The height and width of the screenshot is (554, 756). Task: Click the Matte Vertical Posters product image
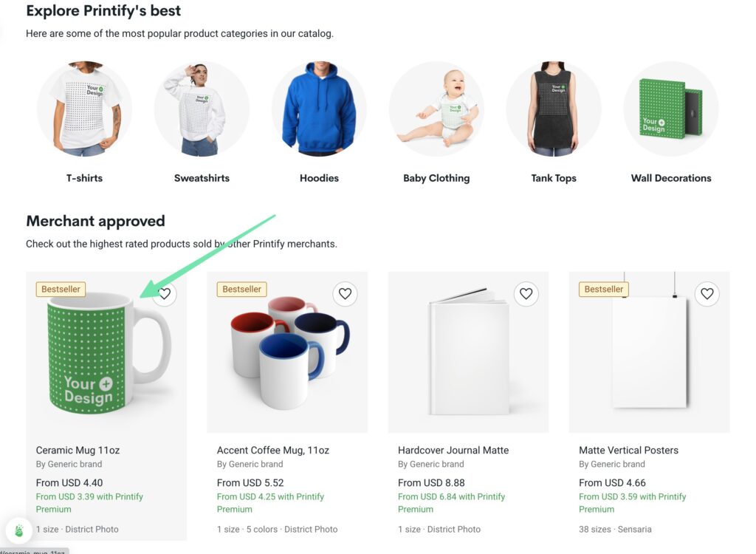click(650, 351)
